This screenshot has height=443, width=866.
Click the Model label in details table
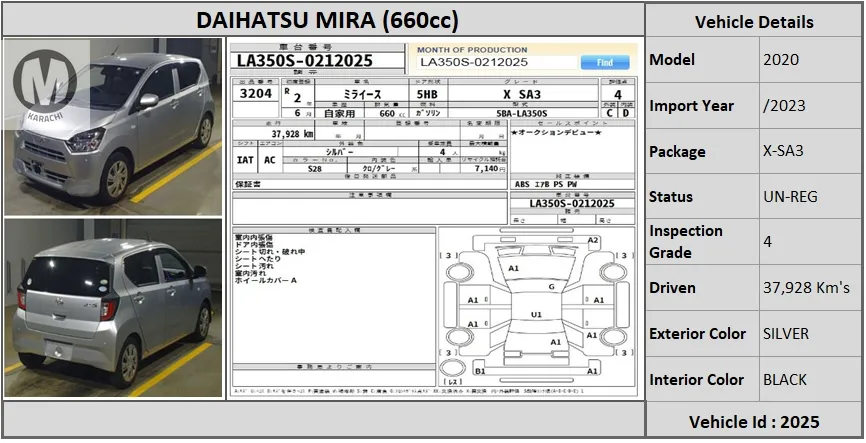672,60
